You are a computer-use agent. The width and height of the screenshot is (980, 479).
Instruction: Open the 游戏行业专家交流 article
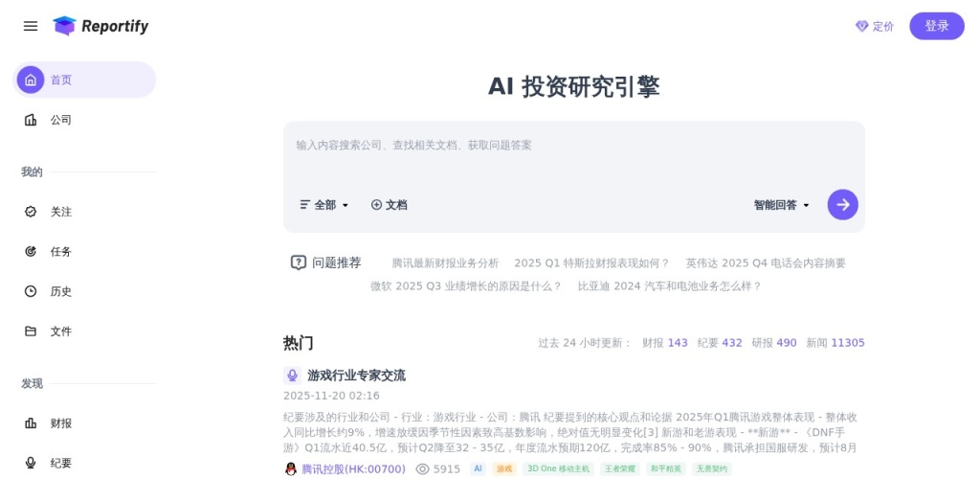356,376
